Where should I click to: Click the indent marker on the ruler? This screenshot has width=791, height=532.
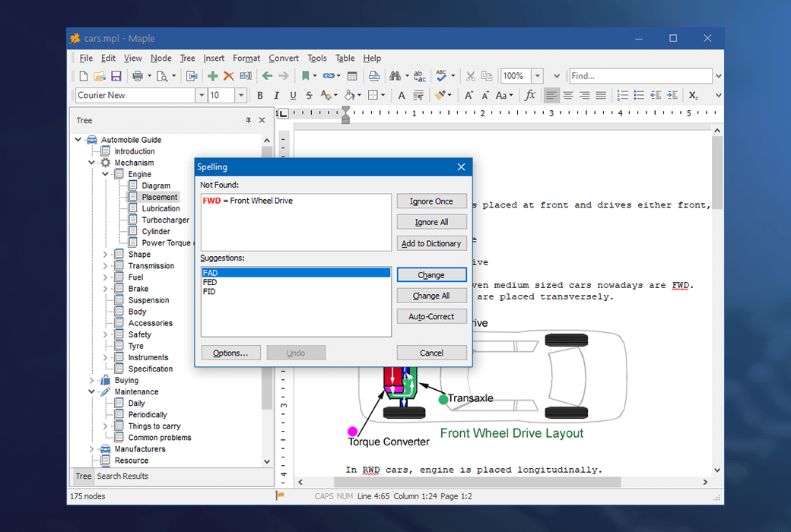coord(345,115)
